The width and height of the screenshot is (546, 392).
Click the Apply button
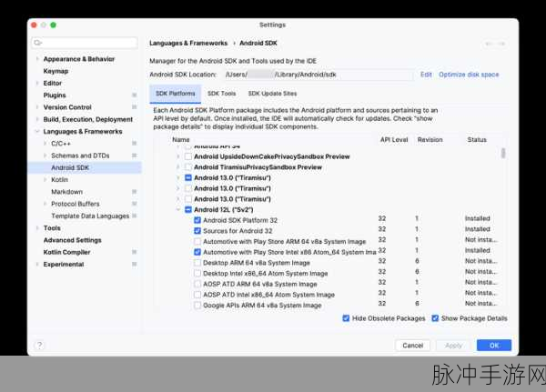pyautogui.click(x=453, y=346)
